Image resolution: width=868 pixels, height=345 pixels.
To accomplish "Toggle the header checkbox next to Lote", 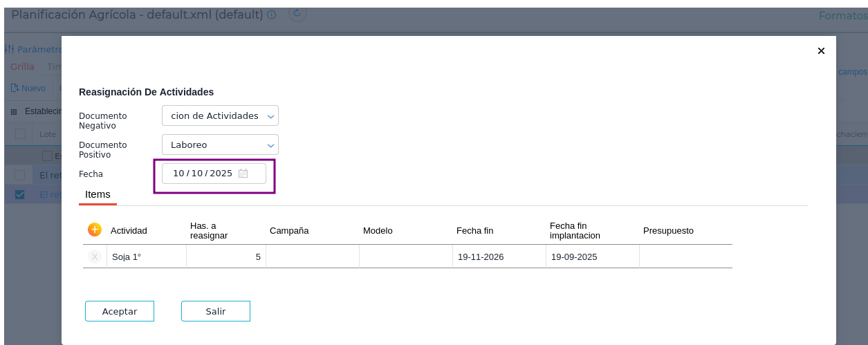I will tap(20, 134).
